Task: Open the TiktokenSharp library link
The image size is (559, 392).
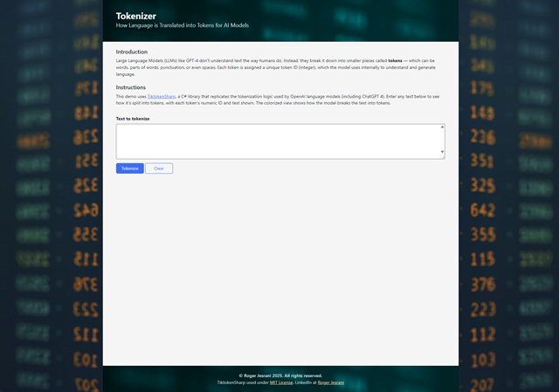Action: 162,96
